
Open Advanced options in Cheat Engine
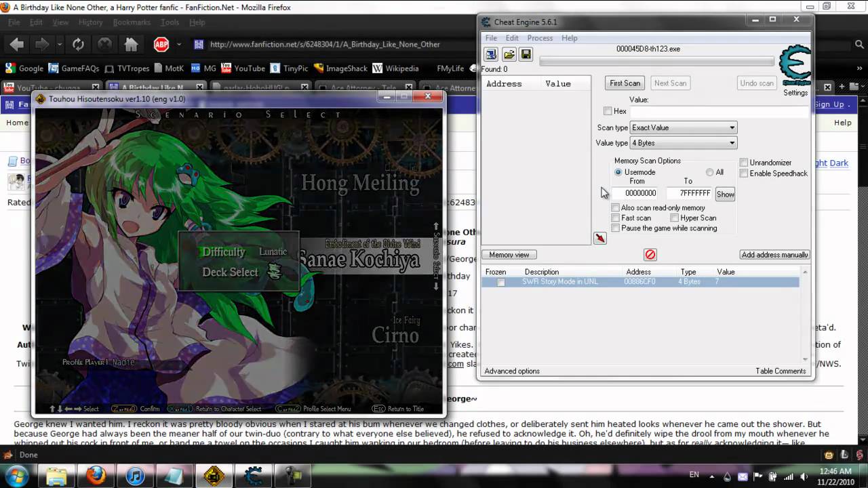click(512, 371)
